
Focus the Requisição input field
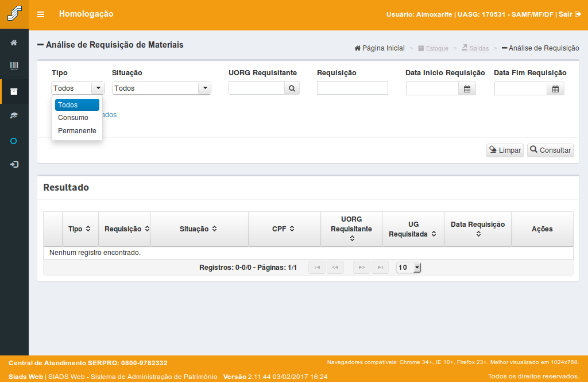[x=353, y=88]
